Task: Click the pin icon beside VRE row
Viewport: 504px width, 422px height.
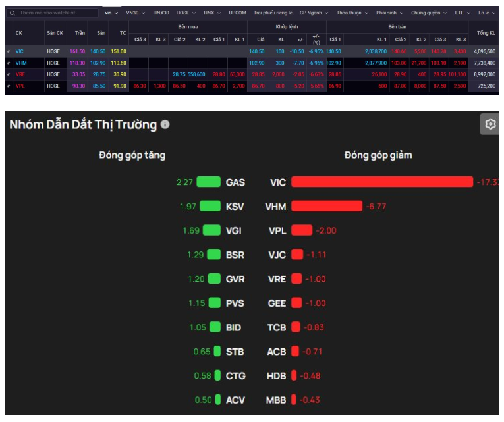Action: point(8,74)
